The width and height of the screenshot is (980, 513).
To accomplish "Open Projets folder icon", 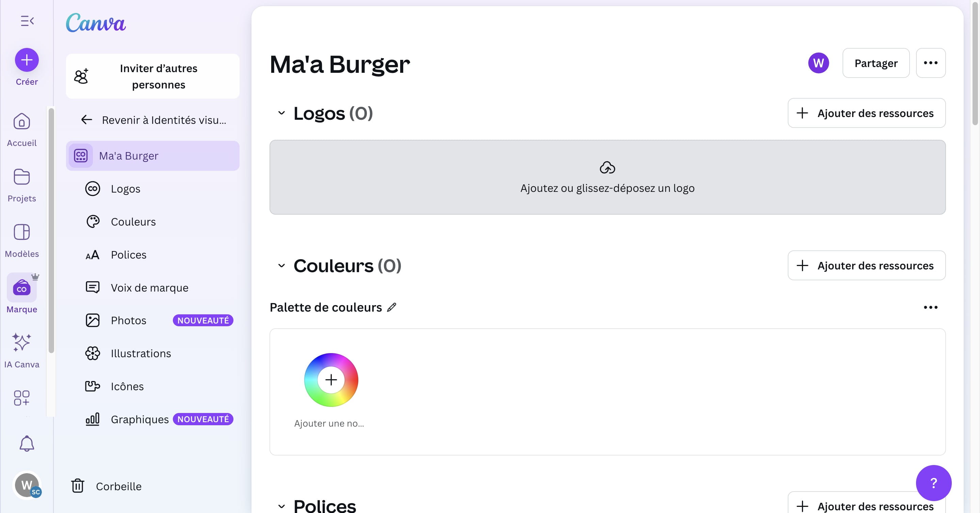I will [22, 177].
